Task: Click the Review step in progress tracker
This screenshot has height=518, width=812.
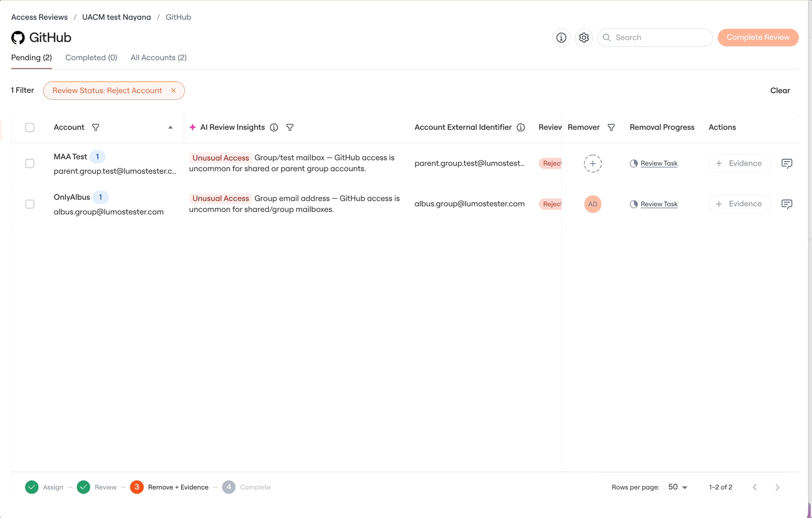Action: [96, 487]
